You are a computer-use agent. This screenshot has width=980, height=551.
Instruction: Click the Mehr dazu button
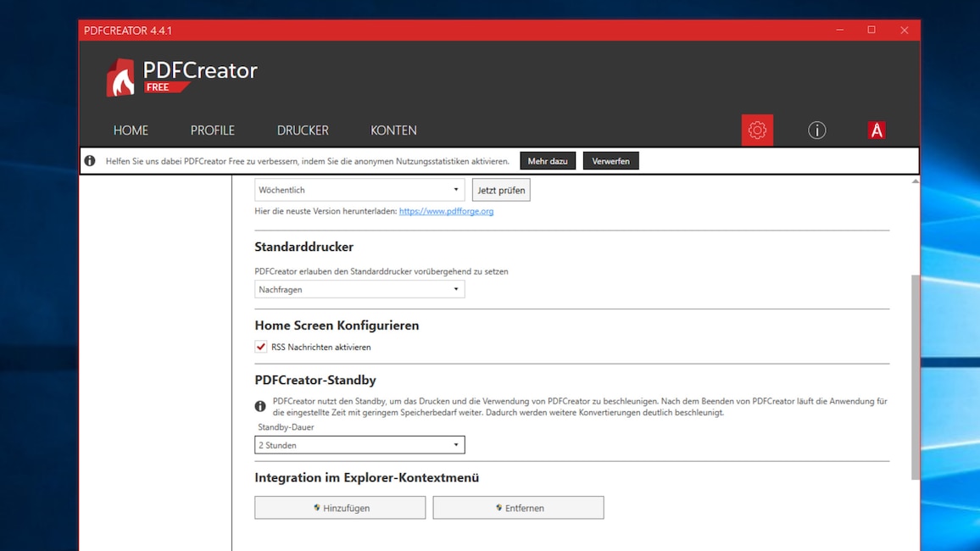548,161
